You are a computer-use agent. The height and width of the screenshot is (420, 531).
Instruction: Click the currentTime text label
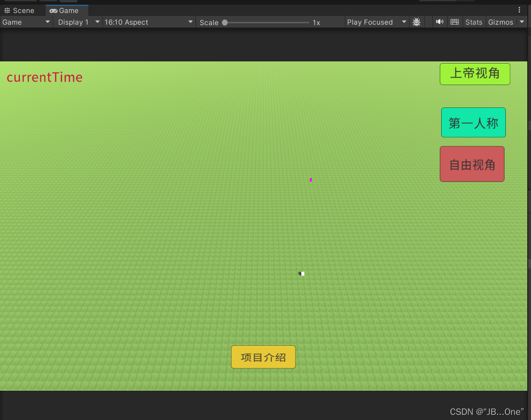(45, 77)
